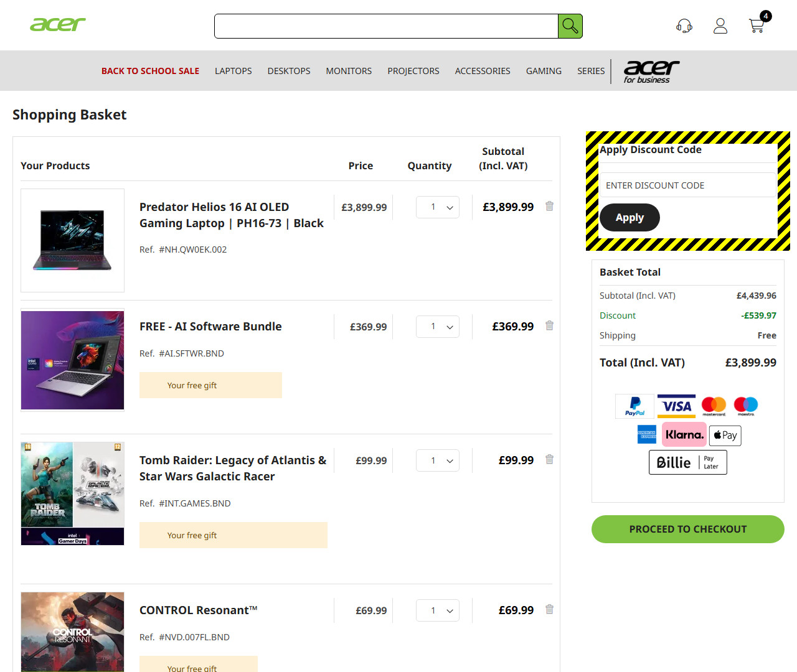Click the green search magnifier button

pos(570,26)
